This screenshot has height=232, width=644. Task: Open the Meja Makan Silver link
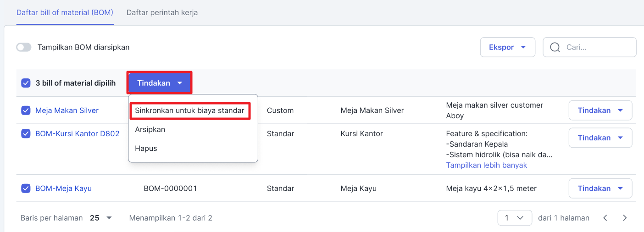(x=67, y=110)
